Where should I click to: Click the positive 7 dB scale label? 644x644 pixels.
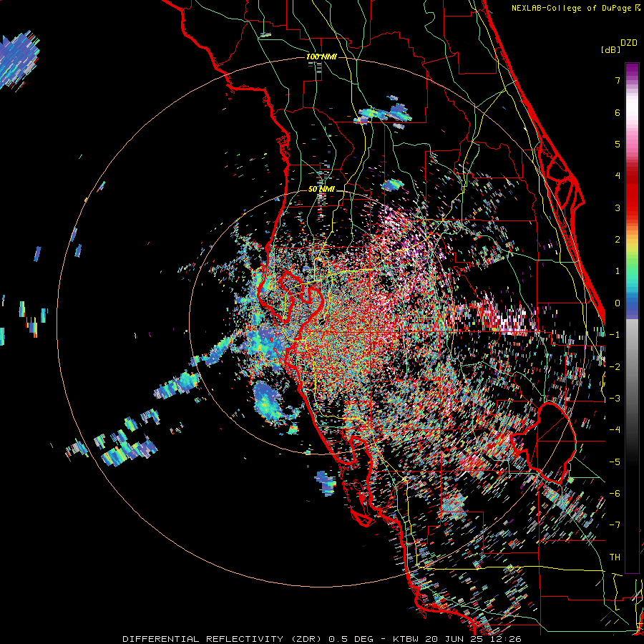pyautogui.click(x=618, y=80)
